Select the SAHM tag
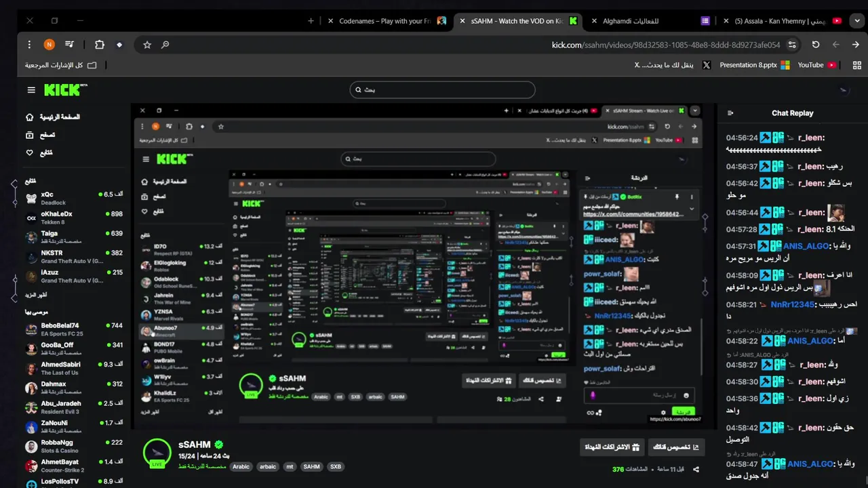Viewport: 868px width, 488px height. 312,466
